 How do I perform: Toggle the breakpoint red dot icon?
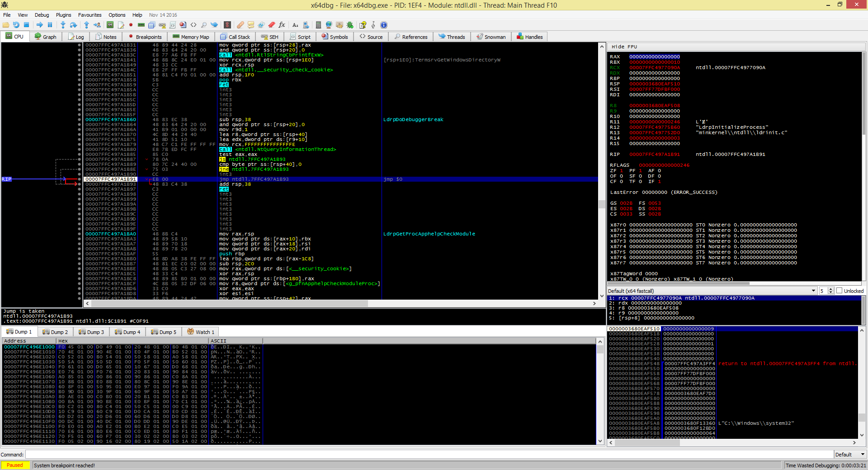[x=130, y=25]
